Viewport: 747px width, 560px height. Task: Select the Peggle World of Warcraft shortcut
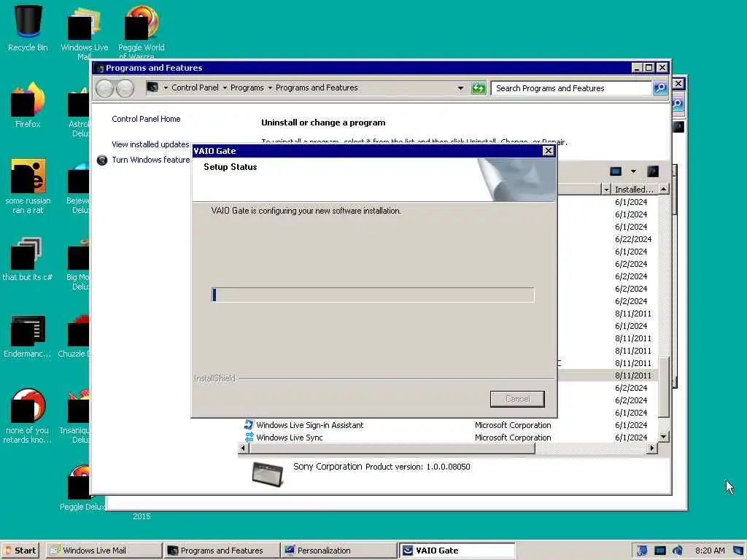141,31
